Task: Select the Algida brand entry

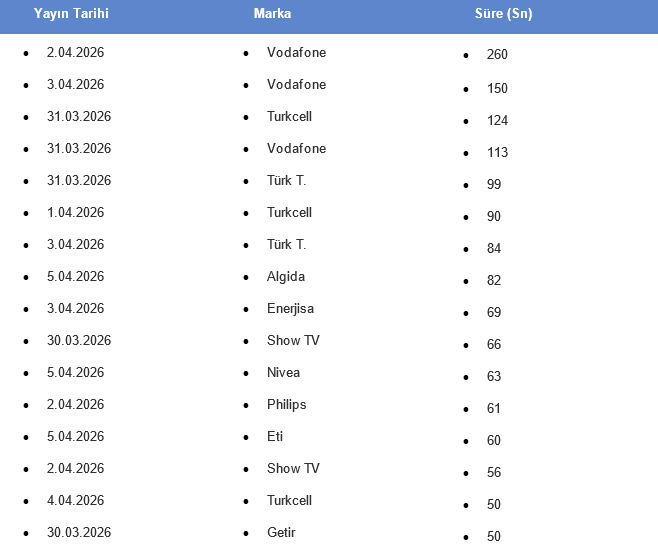Action: 286,276
